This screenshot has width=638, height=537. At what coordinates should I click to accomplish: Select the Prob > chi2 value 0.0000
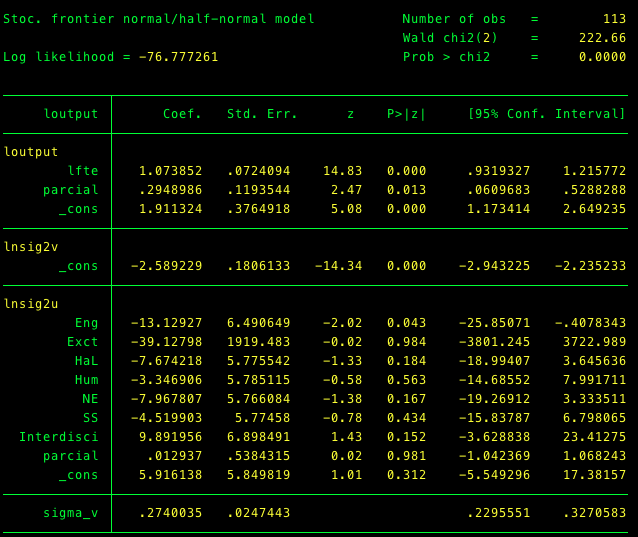(x=602, y=57)
